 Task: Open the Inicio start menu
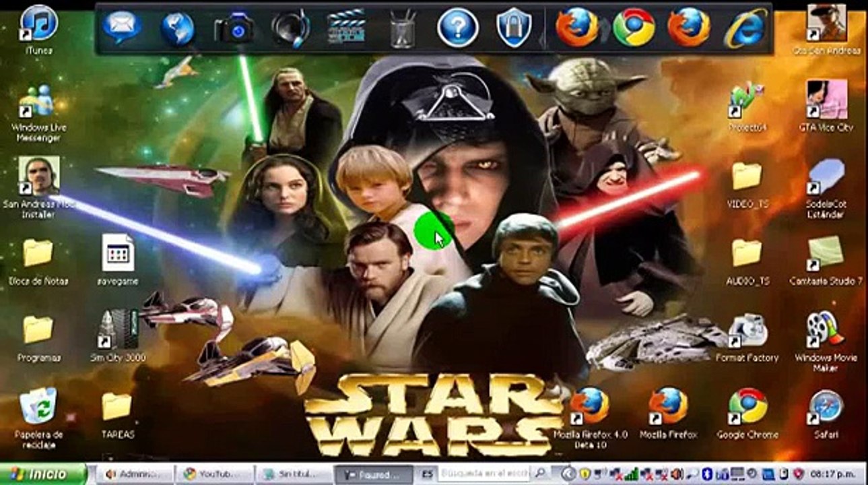pyautogui.click(x=43, y=474)
